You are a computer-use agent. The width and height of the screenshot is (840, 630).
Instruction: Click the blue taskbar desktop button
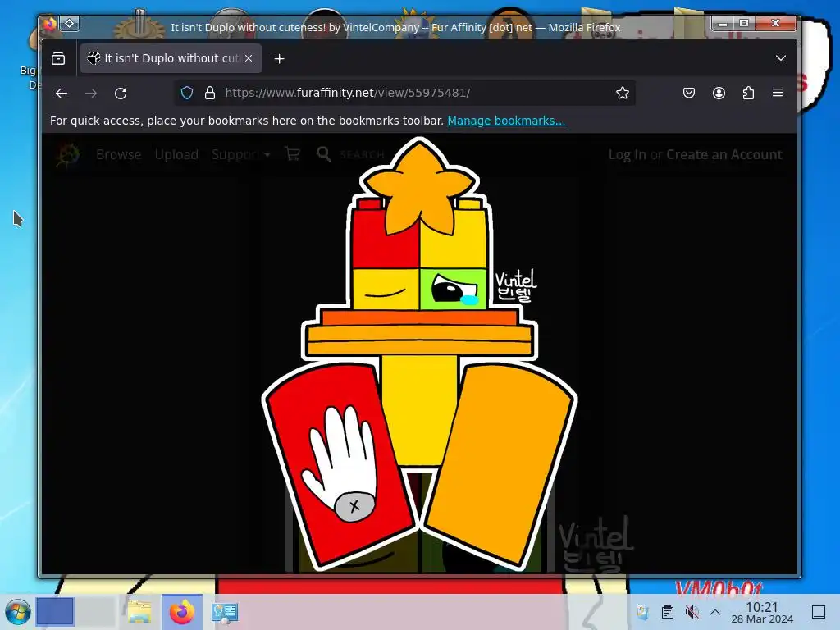[55, 611]
